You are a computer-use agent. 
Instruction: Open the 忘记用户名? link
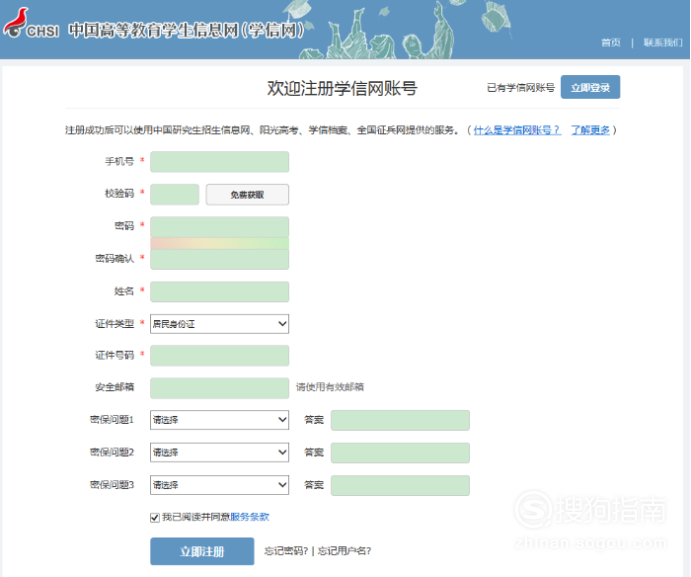tap(345, 551)
